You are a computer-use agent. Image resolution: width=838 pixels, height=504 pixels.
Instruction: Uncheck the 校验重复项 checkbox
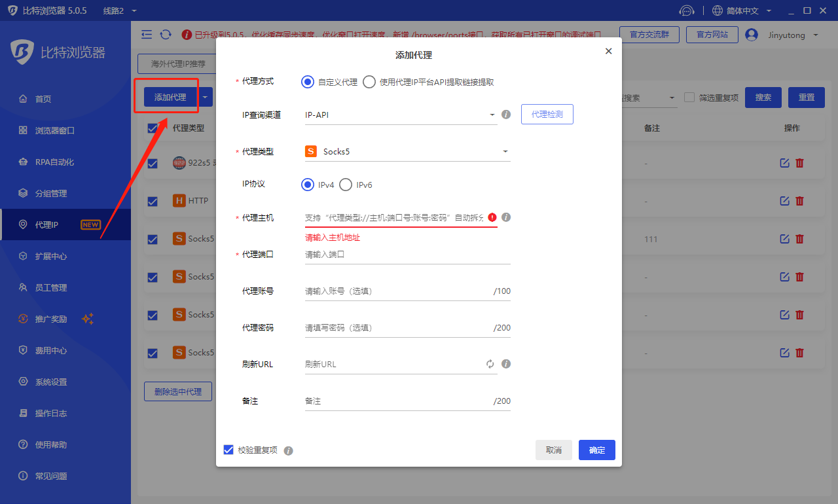coord(228,450)
